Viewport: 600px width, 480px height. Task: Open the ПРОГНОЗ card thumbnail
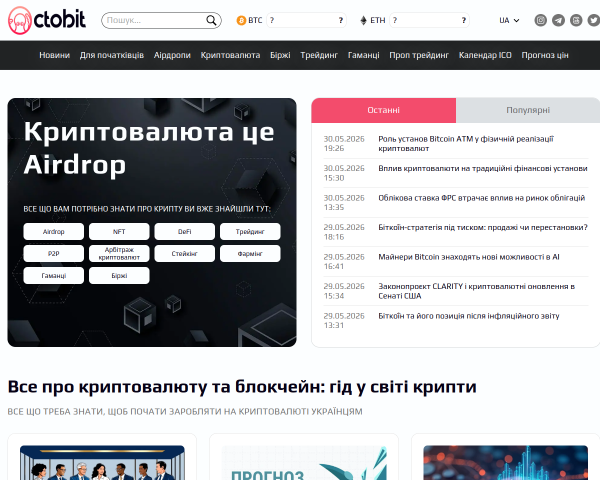304,462
